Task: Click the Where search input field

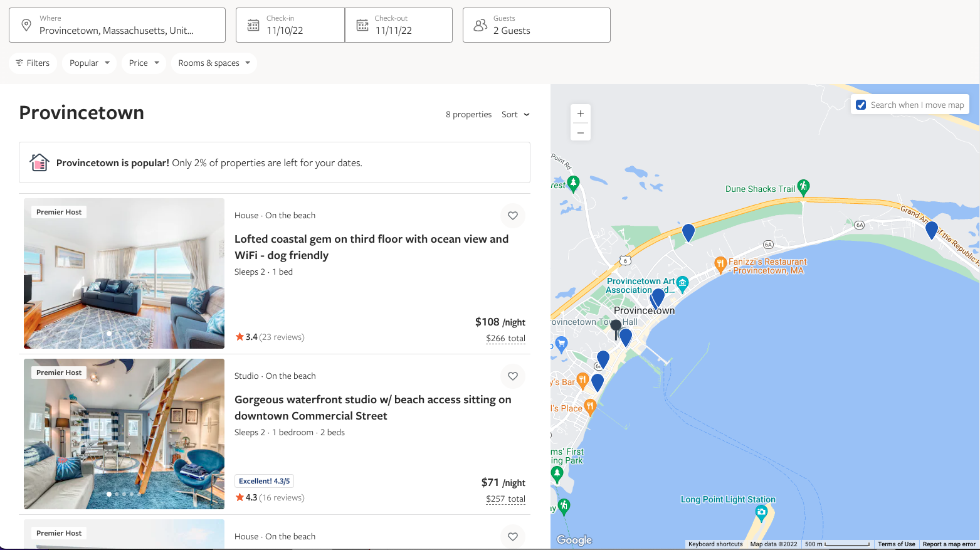Action: (x=119, y=29)
